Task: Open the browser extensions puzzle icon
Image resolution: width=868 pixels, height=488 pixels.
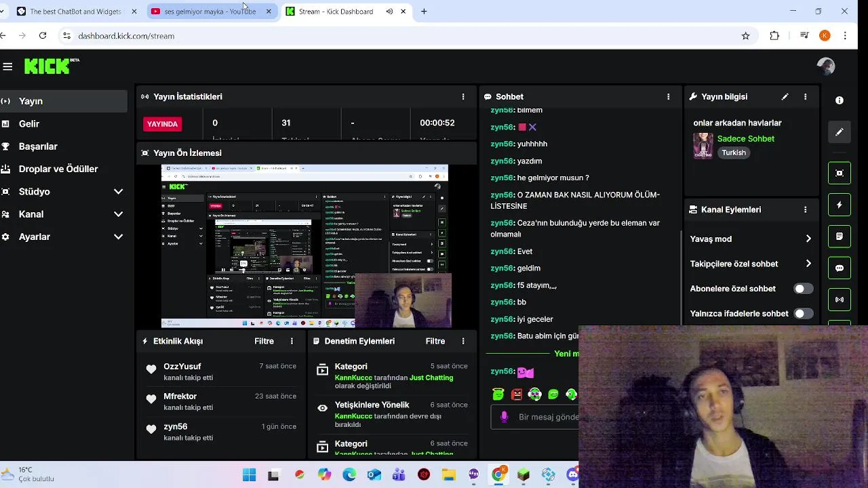Action: [774, 36]
